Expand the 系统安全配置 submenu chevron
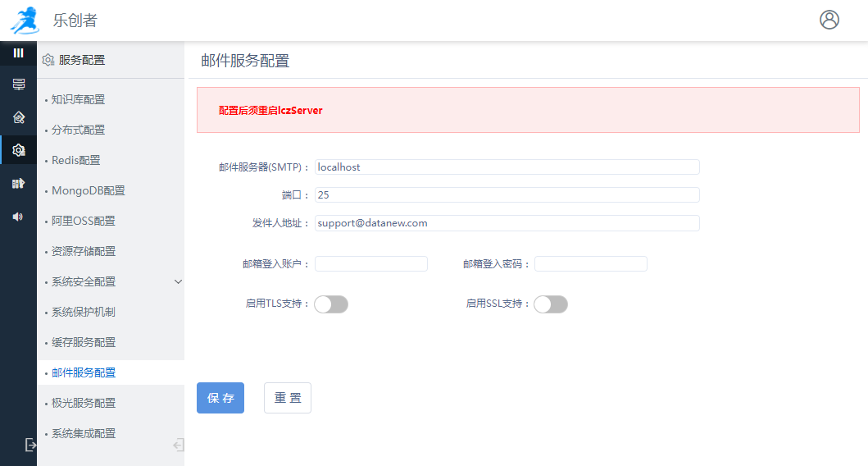Screen dimensions: 868x466 click(x=178, y=281)
